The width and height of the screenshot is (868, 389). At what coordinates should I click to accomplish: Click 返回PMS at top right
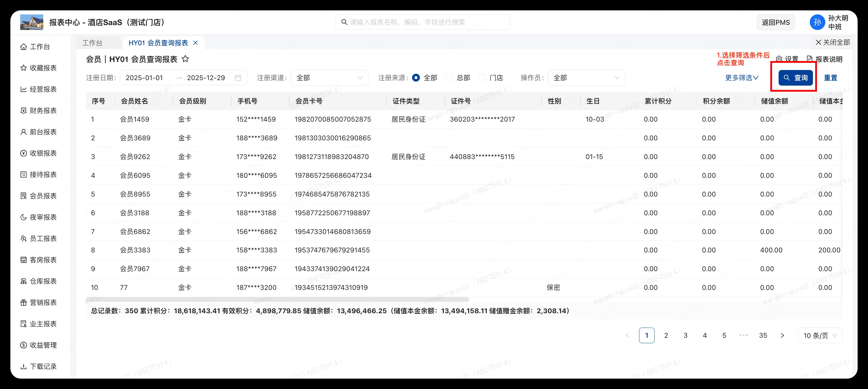[x=776, y=22]
